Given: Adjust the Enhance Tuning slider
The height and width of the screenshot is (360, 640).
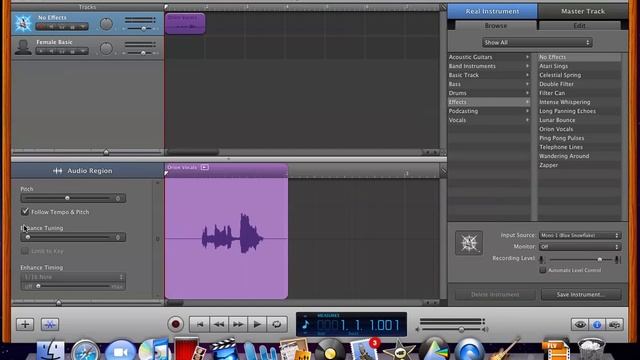Looking at the screenshot, I should tap(28, 237).
